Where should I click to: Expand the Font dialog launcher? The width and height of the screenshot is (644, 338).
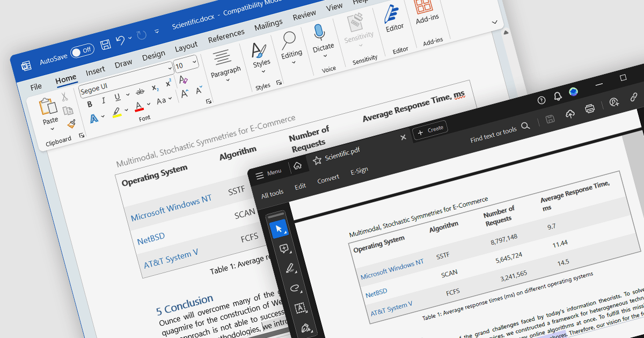click(x=209, y=101)
